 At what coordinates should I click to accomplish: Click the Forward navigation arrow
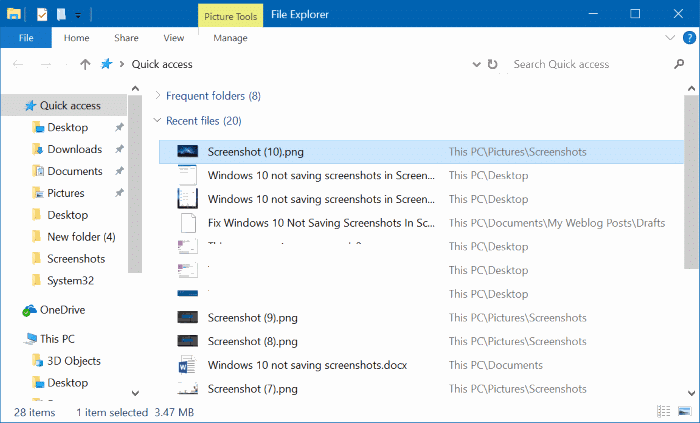click(46, 64)
